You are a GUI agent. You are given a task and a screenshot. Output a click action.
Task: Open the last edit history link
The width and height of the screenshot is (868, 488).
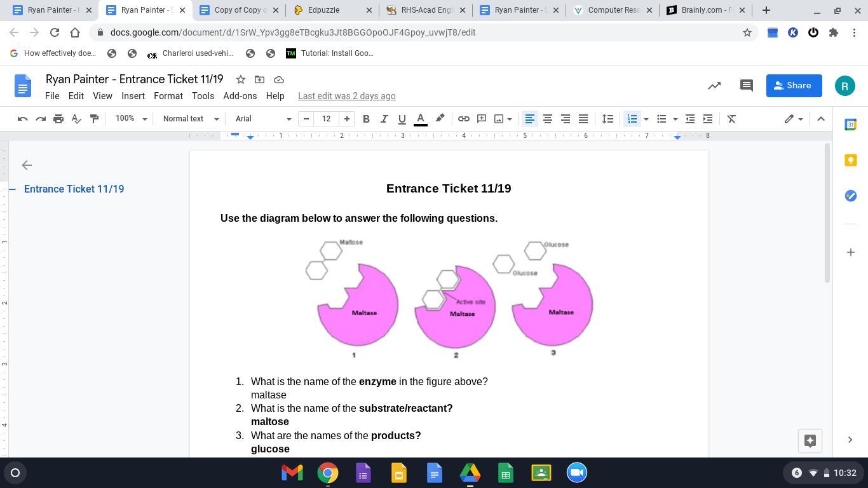pyautogui.click(x=347, y=96)
